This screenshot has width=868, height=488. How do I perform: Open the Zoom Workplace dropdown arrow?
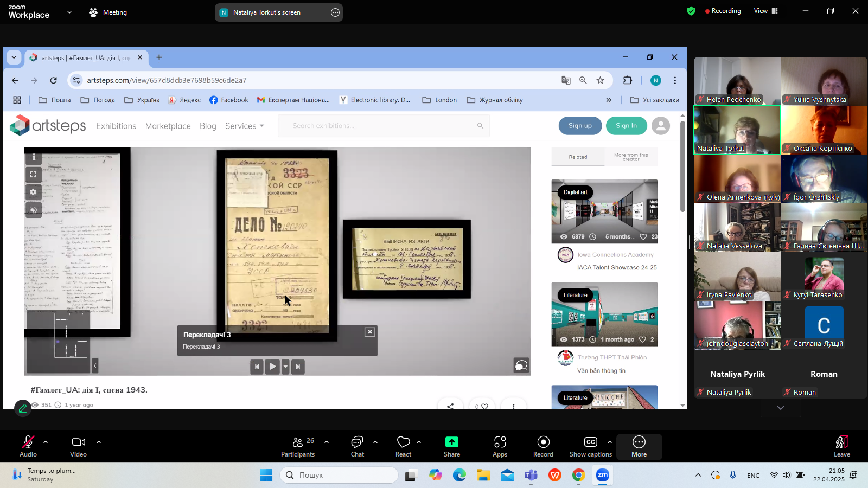click(x=69, y=12)
